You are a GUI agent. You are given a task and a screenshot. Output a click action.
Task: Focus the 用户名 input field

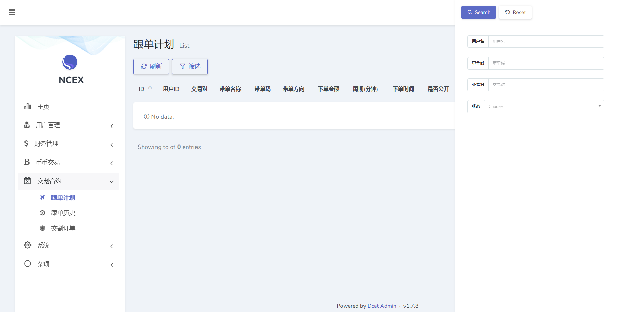[546, 41]
